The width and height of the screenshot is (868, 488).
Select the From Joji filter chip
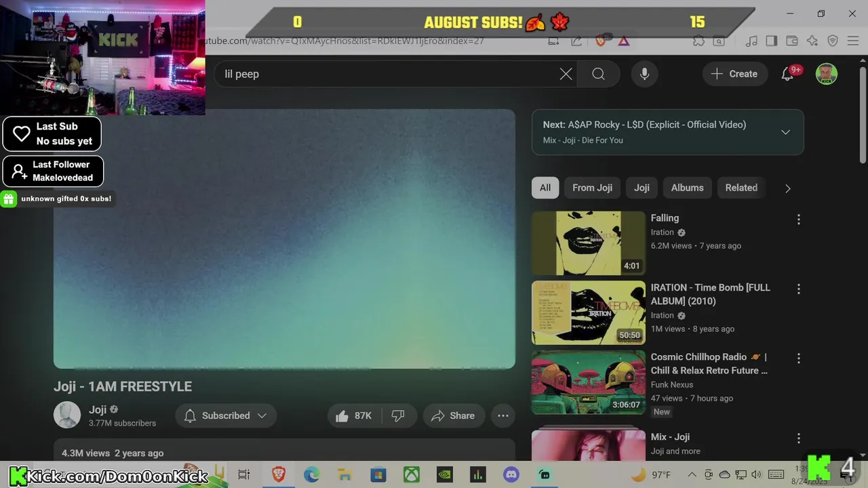pos(592,188)
